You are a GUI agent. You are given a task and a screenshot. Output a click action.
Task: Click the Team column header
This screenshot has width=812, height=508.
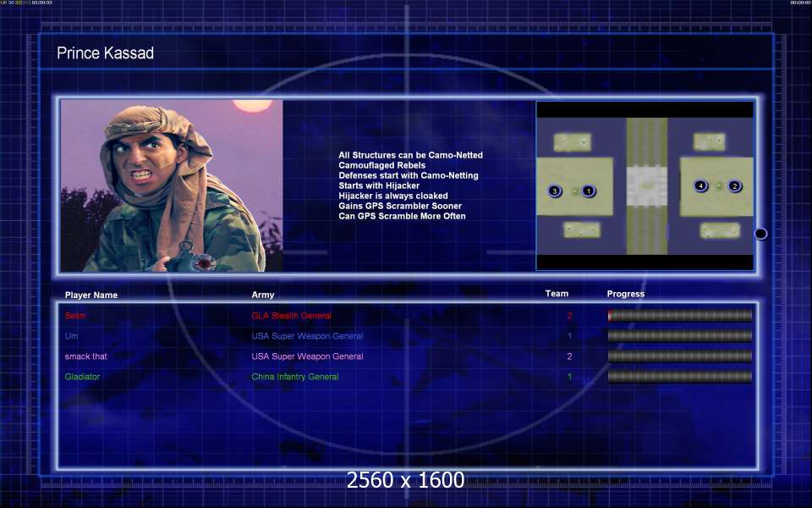557,294
